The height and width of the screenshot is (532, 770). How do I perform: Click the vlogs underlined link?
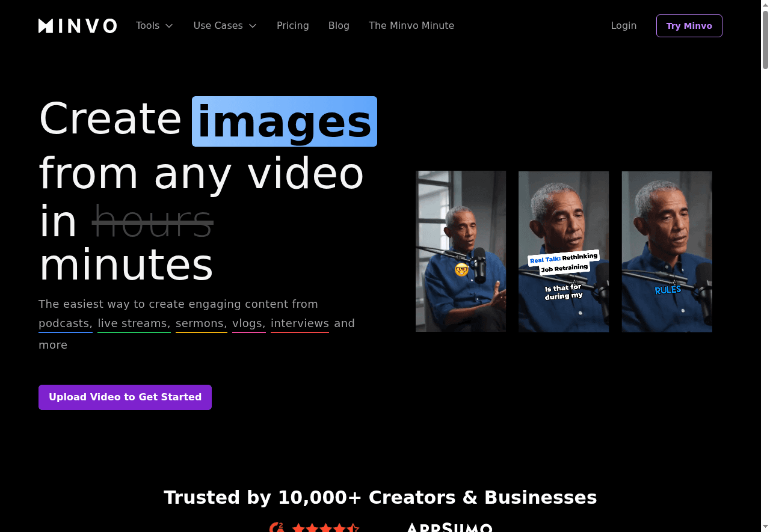coord(248,323)
